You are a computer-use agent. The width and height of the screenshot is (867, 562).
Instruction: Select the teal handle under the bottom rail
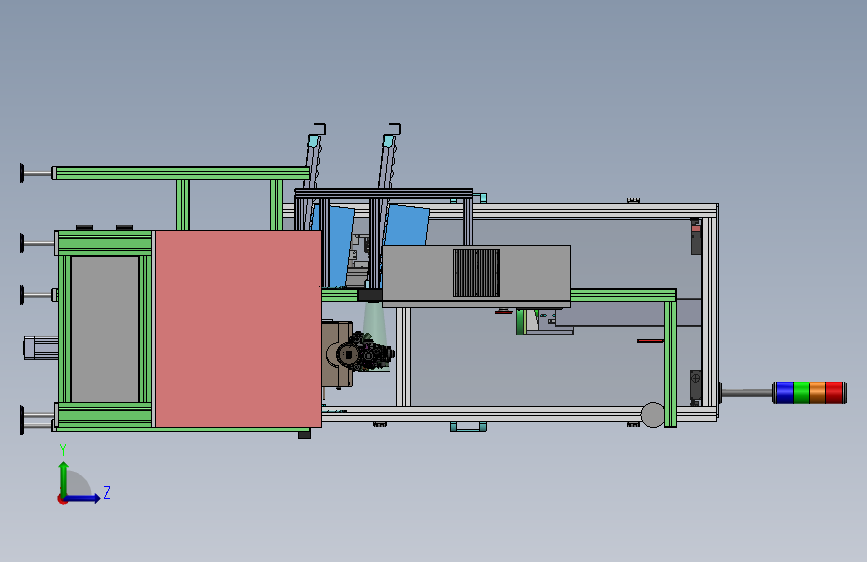[468, 426]
